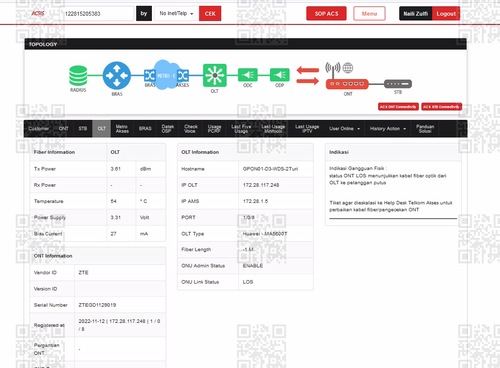The image size is (500, 368).
Task: Click the ODP icon in topology
Action: pos(280,75)
